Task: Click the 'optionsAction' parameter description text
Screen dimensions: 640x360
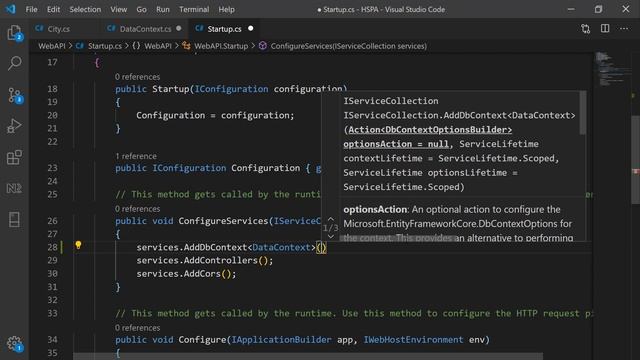Action: point(458,223)
